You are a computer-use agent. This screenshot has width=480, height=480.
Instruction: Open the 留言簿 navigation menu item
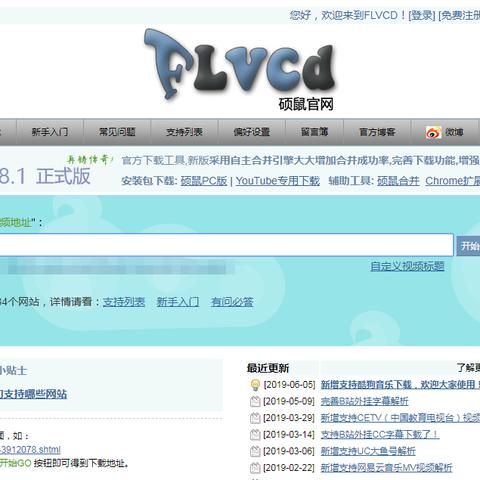point(314,132)
